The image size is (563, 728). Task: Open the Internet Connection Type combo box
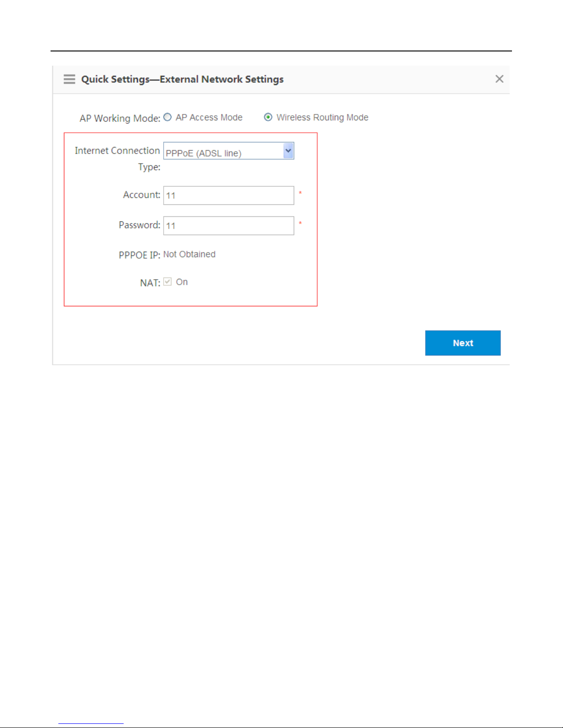(228, 151)
